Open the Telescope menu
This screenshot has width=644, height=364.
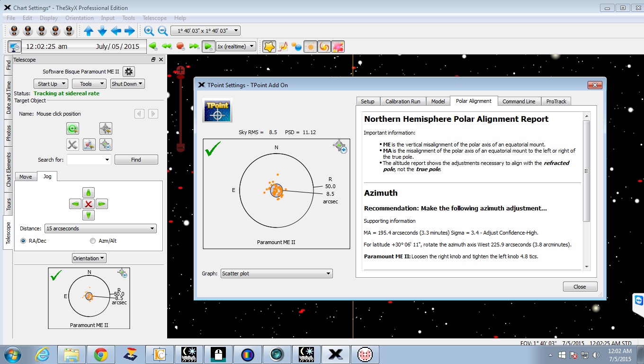pos(154,18)
